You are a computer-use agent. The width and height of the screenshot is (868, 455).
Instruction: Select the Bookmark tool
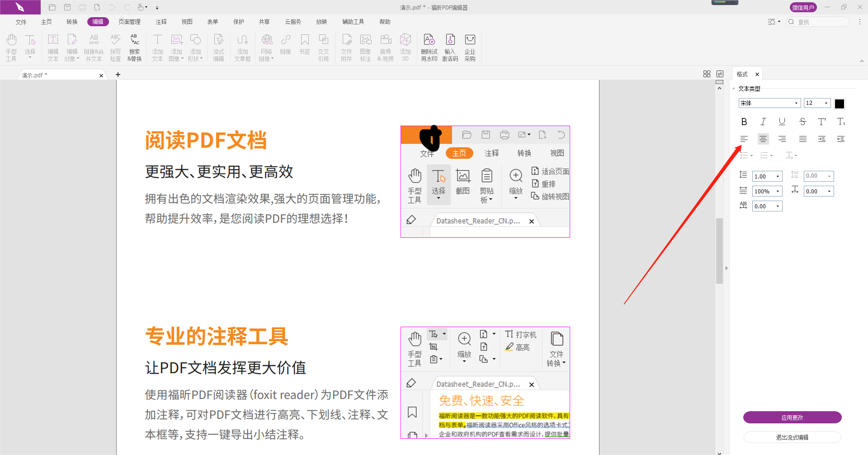pos(304,47)
